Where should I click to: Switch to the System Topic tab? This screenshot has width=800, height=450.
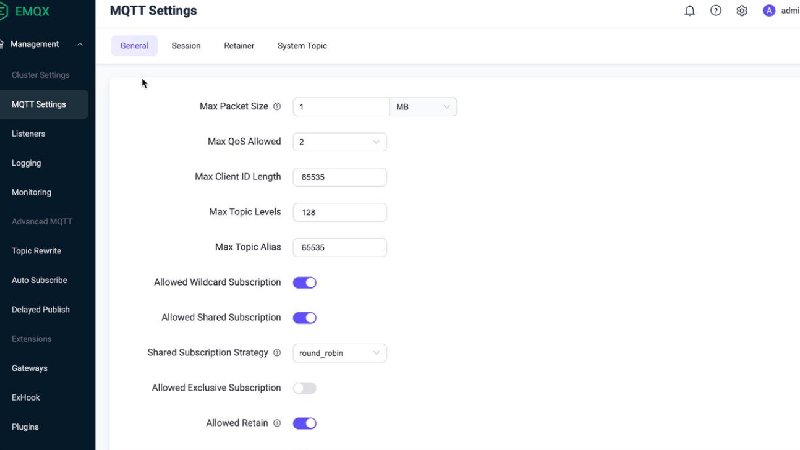pyautogui.click(x=302, y=46)
